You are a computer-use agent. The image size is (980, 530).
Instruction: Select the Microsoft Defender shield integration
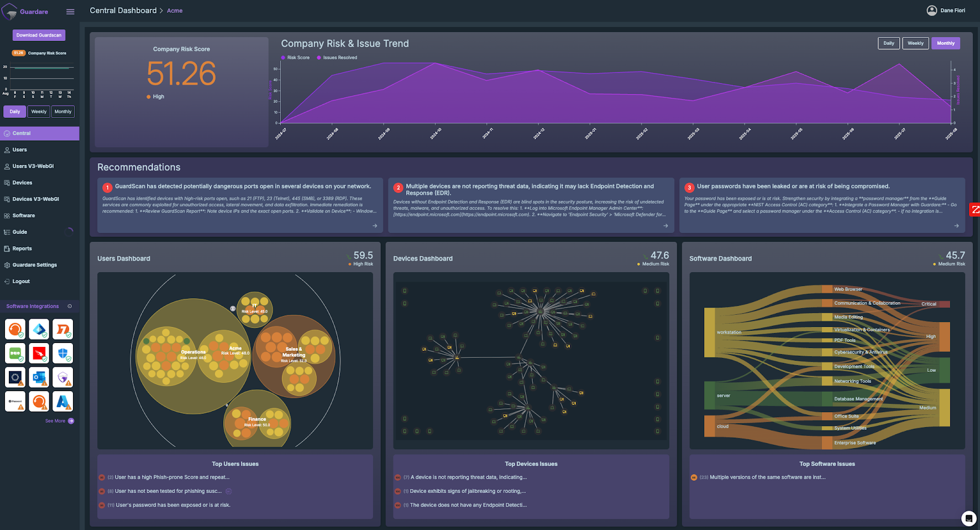(62, 353)
